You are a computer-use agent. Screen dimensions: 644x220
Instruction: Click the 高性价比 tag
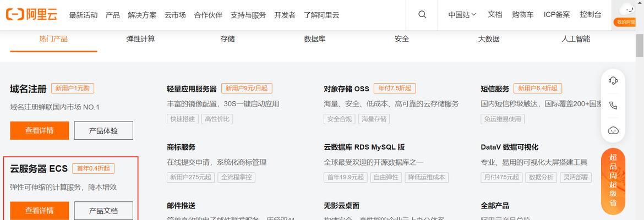(x=217, y=119)
